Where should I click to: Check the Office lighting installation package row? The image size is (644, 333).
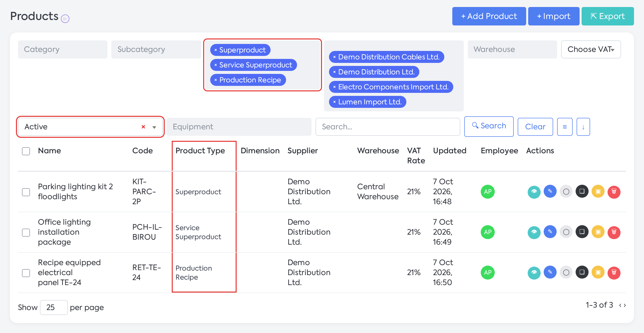[x=26, y=232]
